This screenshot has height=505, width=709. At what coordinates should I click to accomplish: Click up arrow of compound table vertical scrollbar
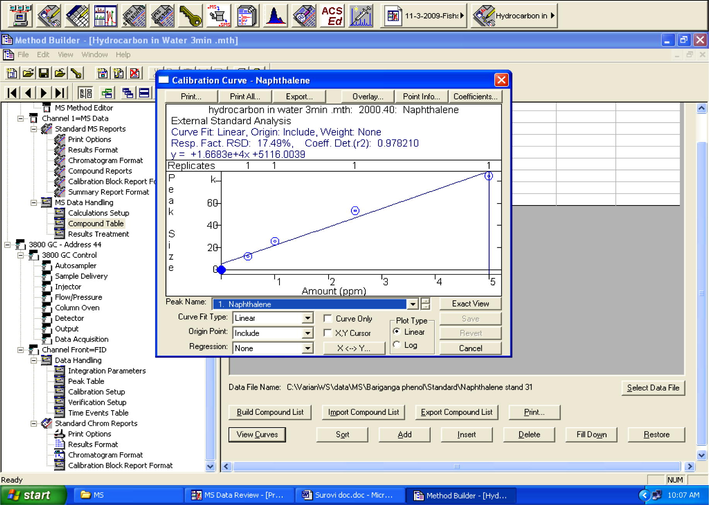point(701,109)
